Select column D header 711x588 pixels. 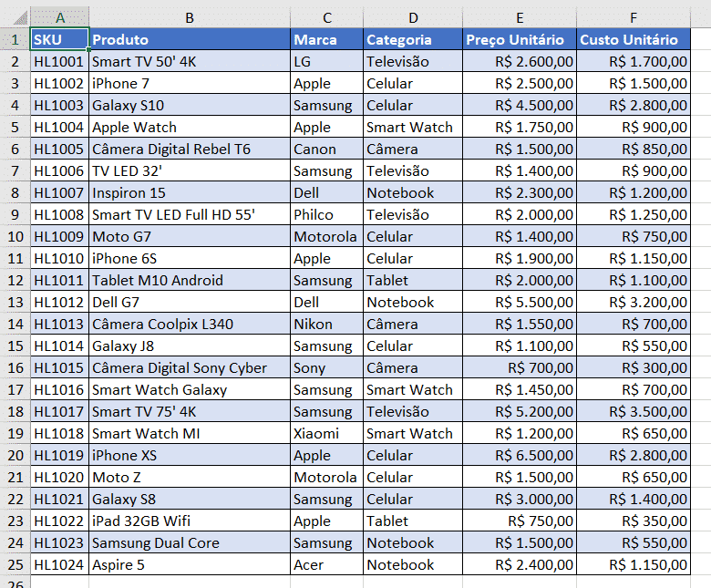[413, 17]
